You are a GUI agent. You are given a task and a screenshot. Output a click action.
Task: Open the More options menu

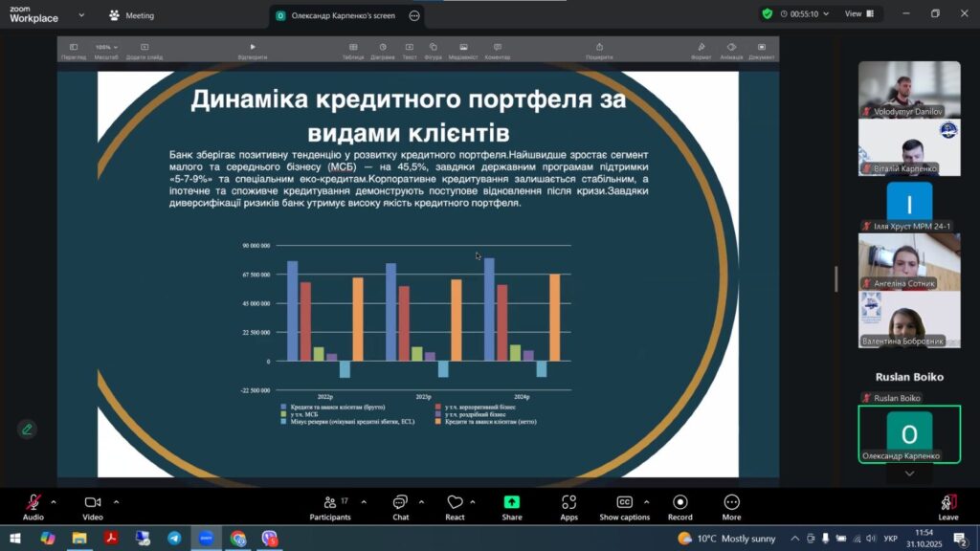click(x=731, y=507)
